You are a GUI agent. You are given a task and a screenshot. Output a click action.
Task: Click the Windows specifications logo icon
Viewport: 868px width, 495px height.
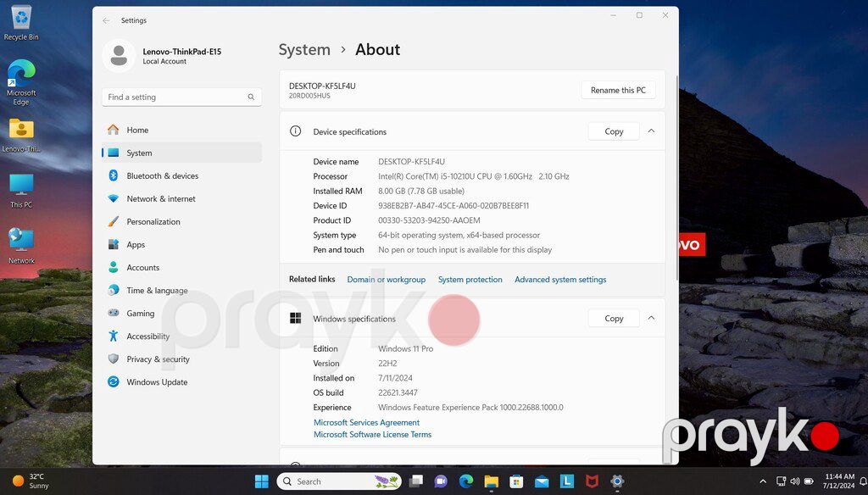tap(296, 318)
